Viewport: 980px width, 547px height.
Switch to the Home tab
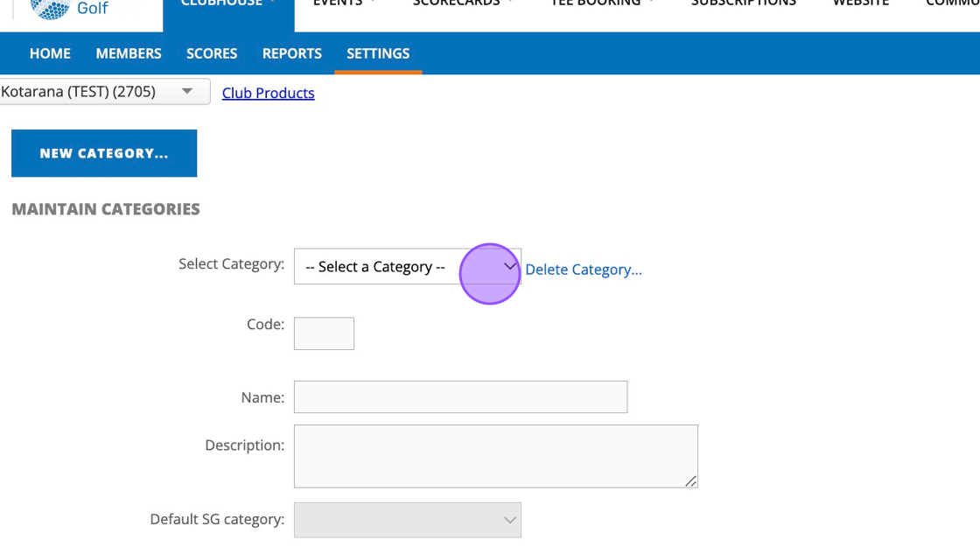click(x=50, y=53)
